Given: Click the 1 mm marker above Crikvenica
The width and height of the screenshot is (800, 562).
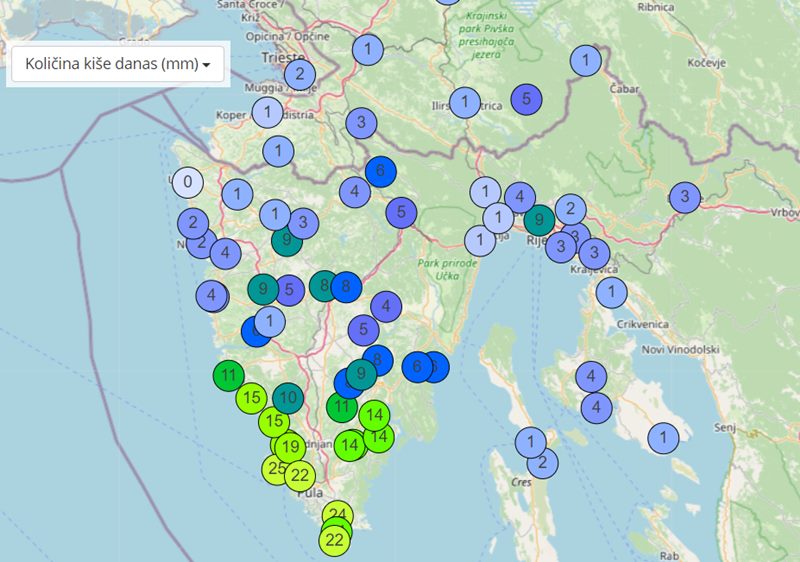Looking at the screenshot, I should click(x=611, y=293).
